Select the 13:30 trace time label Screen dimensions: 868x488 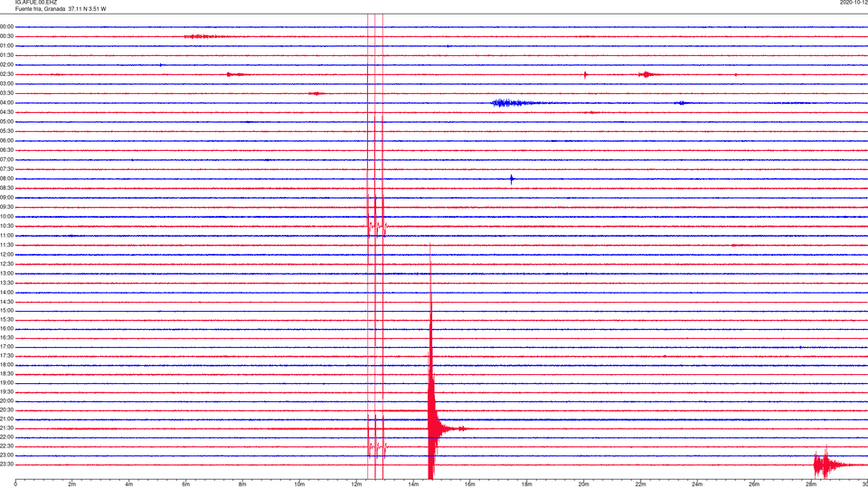[x=6, y=283]
